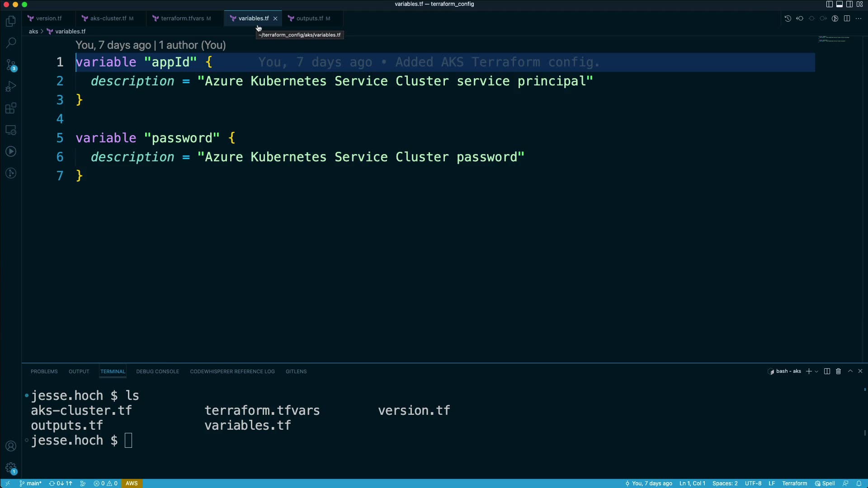Click the main* git branch in status bar
The height and width of the screenshot is (488, 868).
31,483
